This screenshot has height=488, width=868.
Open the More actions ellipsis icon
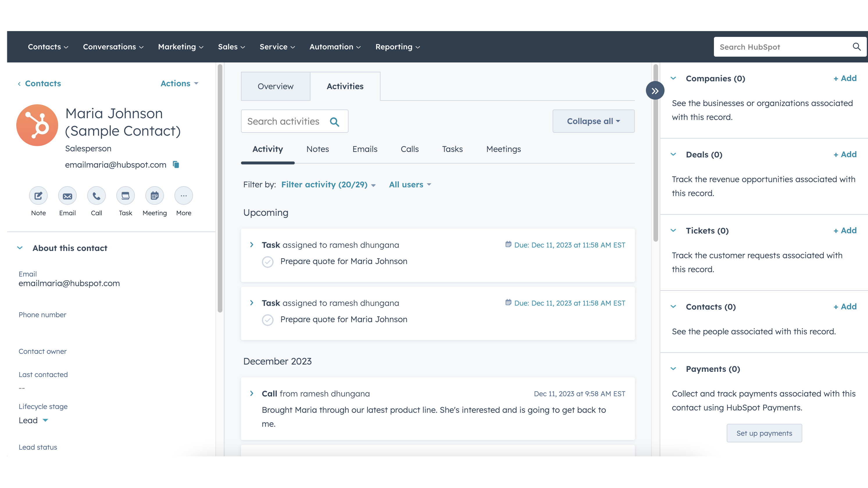click(183, 196)
